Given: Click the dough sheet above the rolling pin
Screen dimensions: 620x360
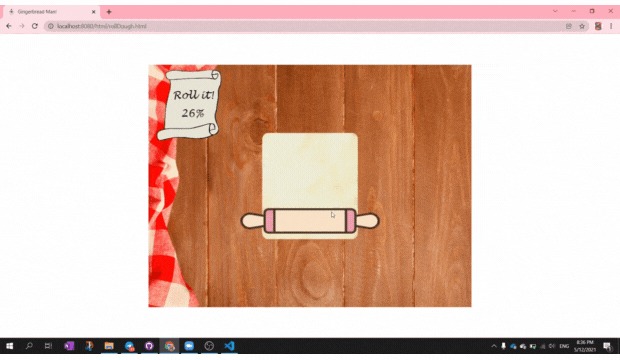Looking at the screenshot, I should [x=310, y=171].
